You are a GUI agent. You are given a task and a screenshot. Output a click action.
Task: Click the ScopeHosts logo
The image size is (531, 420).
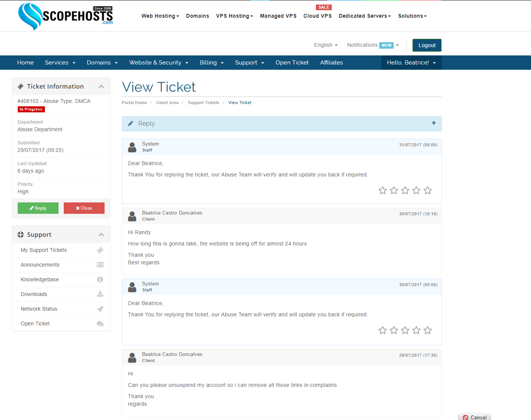[x=66, y=16]
